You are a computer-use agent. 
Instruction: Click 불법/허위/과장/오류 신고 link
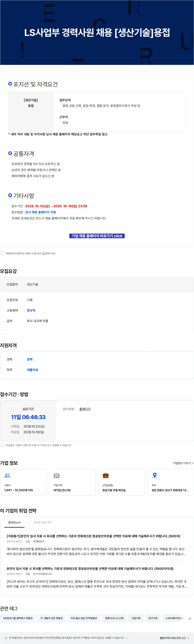173,638
